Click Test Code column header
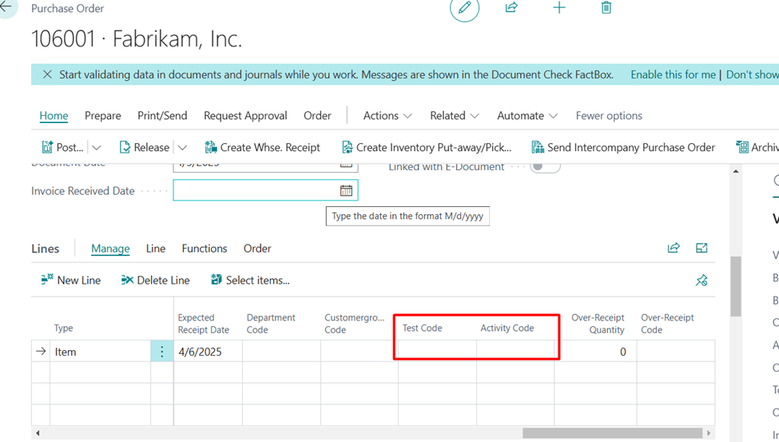The image size is (779, 442). coord(422,328)
